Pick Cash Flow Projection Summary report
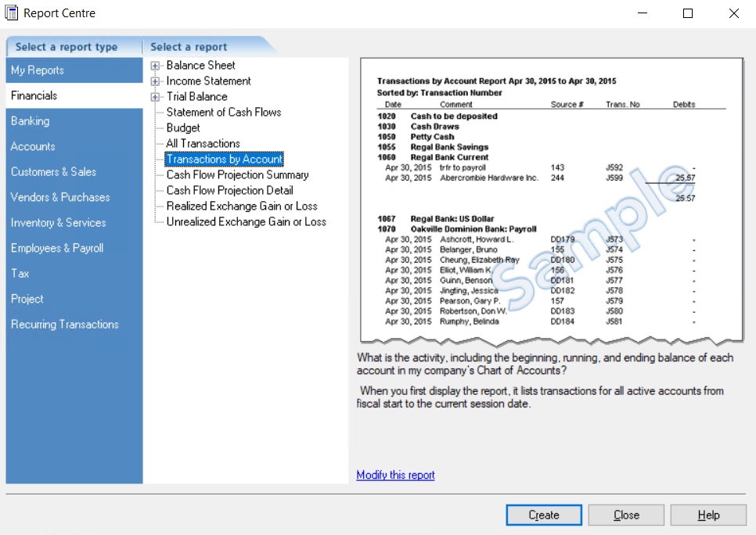 pyautogui.click(x=237, y=175)
